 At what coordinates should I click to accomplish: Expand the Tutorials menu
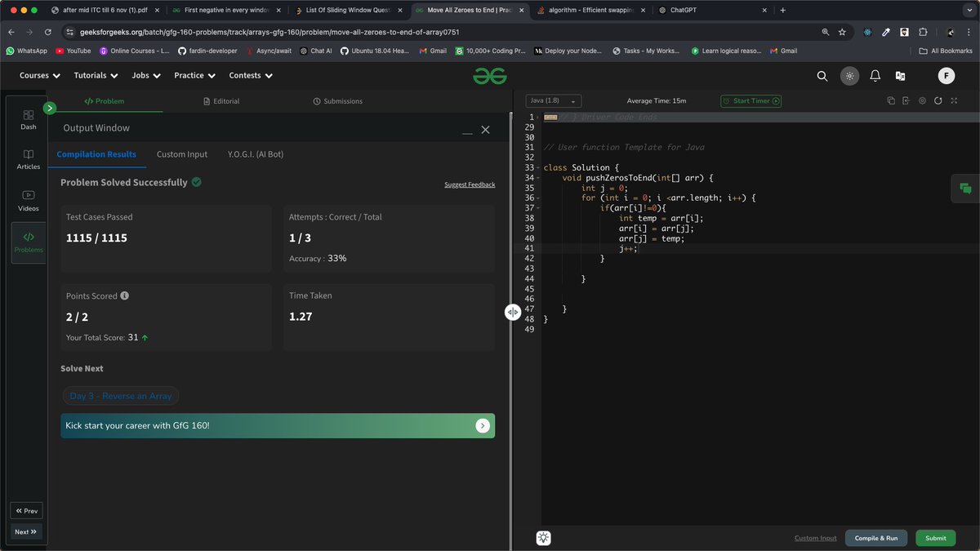pos(96,75)
